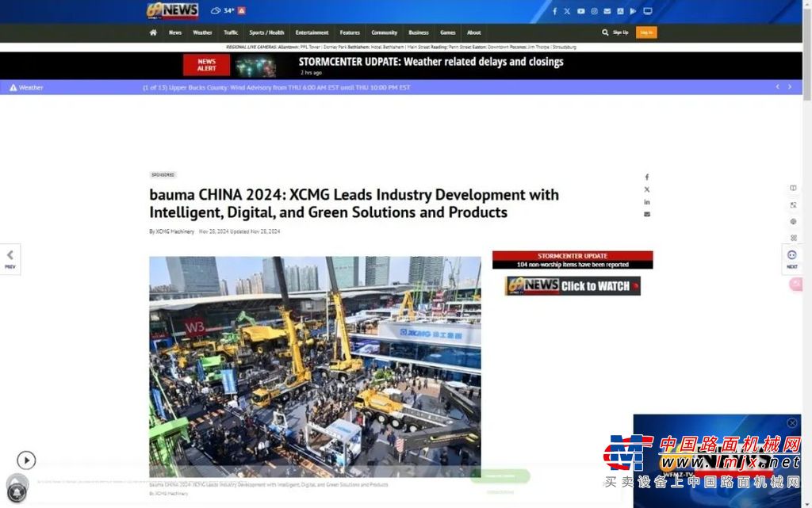The height and width of the screenshot is (508, 812).
Task: Close the floating video player
Action: pyautogui.click(x=792, y=422)
